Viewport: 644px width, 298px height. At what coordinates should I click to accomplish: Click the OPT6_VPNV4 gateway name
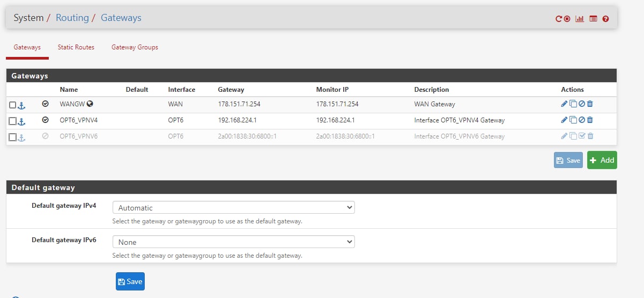pyautogui.click(x=79, y=120)
